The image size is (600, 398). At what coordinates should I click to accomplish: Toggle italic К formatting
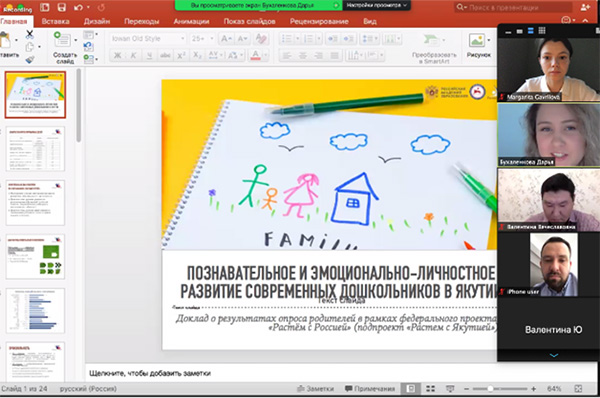133,55
